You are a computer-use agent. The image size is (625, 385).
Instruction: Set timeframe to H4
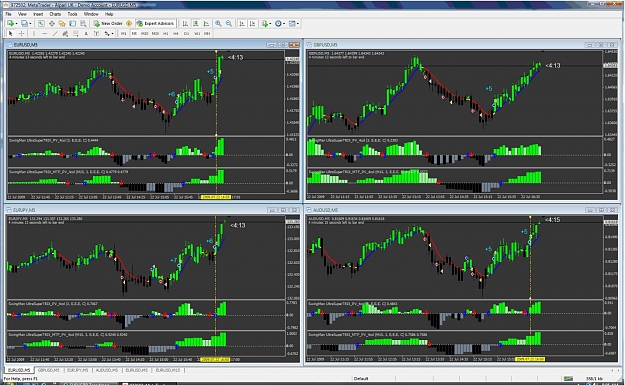click(176, 33)
